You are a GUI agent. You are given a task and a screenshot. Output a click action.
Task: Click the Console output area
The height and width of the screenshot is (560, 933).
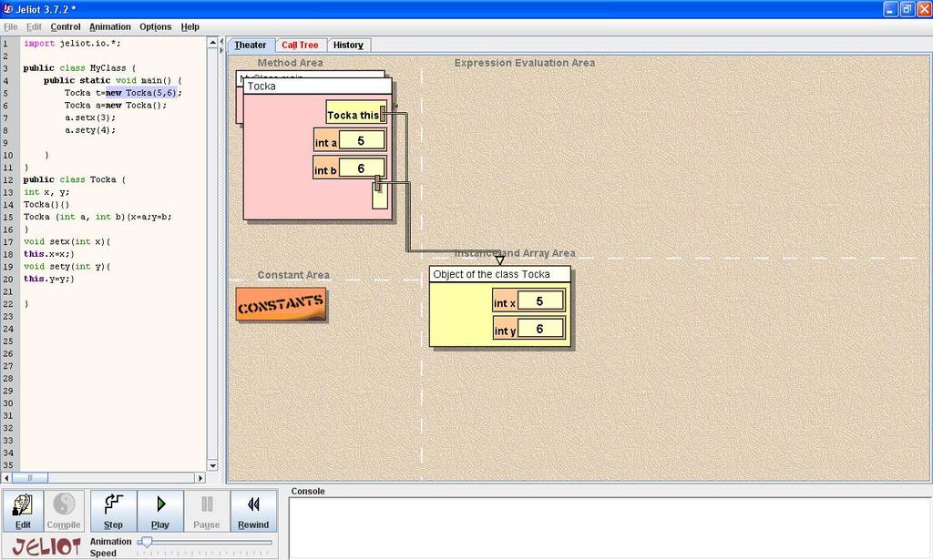pos(610,528)
